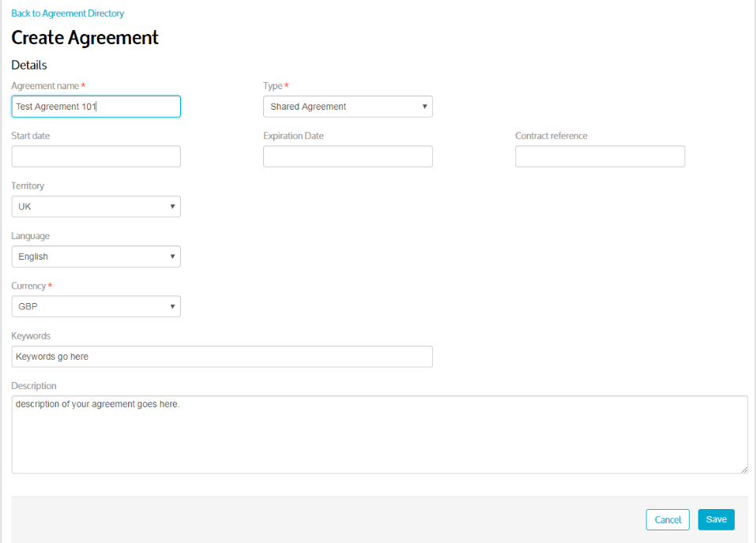Expand the Territory dropdown set to UK
Screen dimensions: 756x543
coord(96,206)
